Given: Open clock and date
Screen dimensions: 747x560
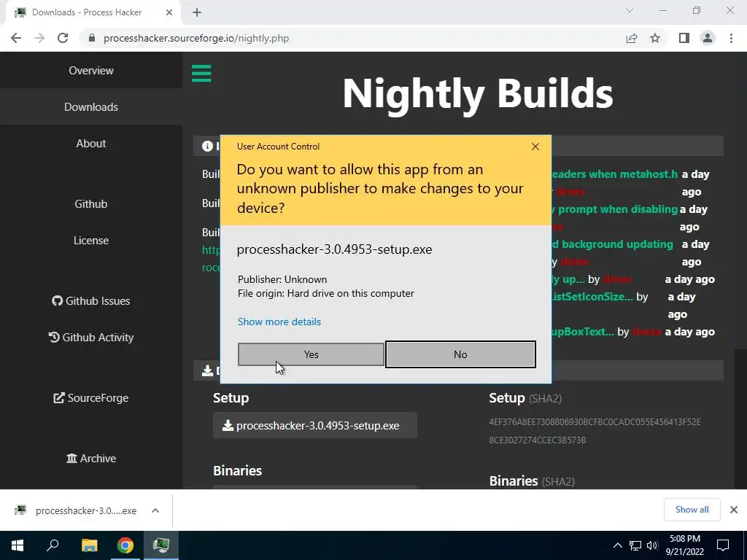Looking at the screenshot, I should click(x=684, y=545).
